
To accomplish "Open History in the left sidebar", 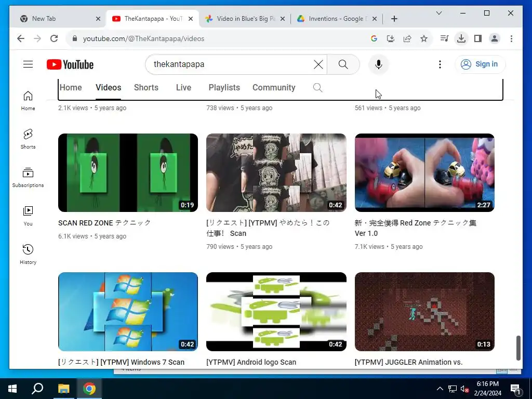I will [x=28, y=254].
